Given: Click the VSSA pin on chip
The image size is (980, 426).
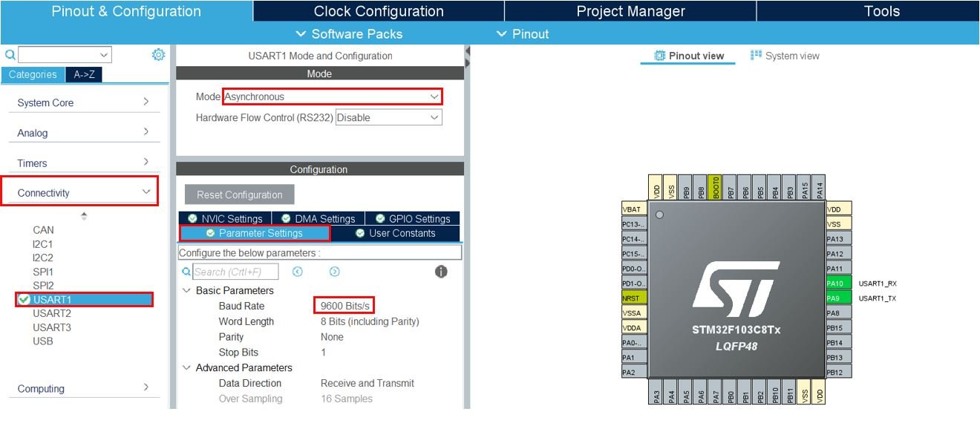Looking at the screenshot, I should (633, 313).
